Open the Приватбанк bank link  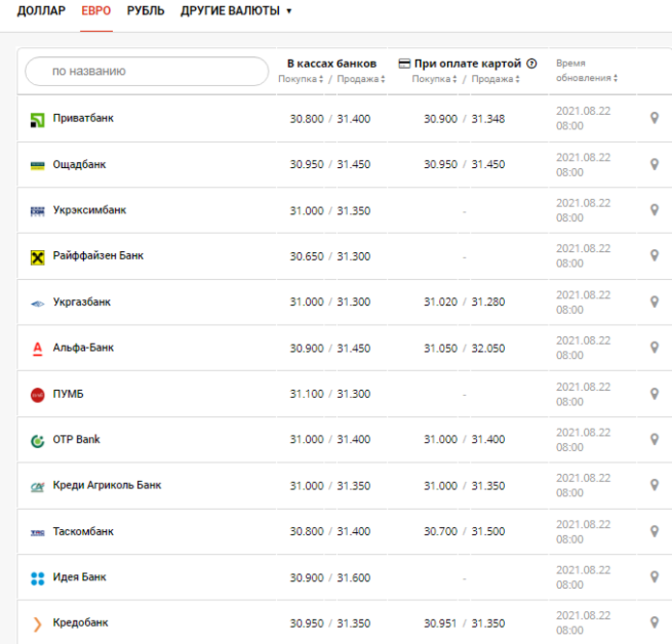point(83,118)
